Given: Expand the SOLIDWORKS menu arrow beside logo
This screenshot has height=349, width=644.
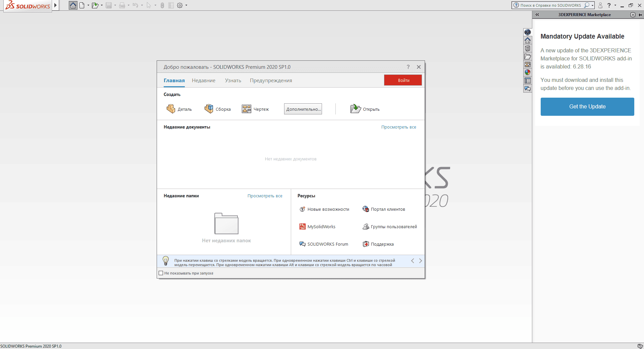Looking at the screenshot, I should [55, 5].
